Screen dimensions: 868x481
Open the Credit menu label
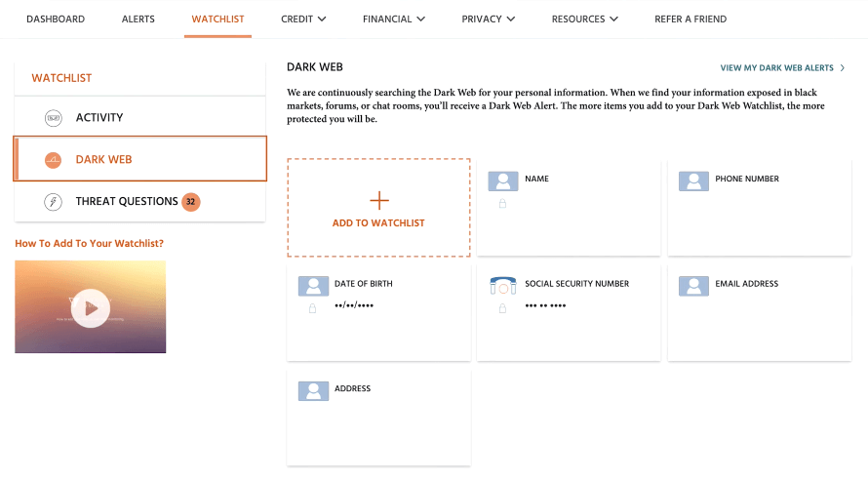(296, 19)
